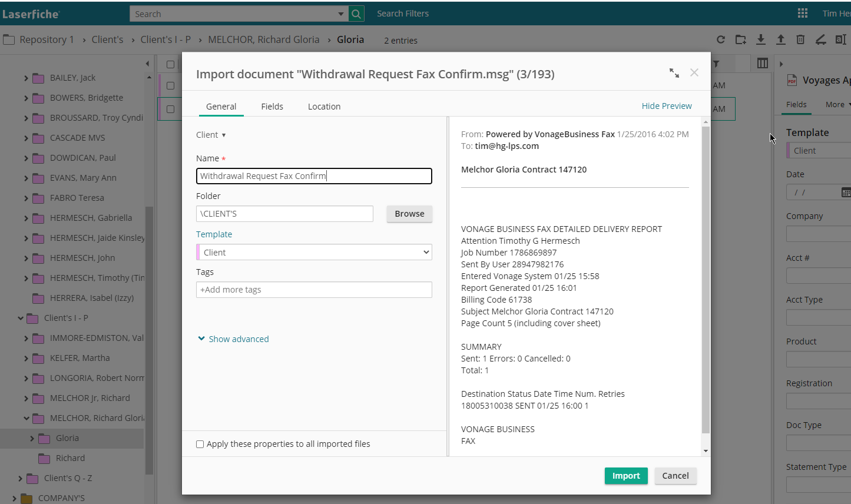Click the trash delete icon

(x=800, y=39)
